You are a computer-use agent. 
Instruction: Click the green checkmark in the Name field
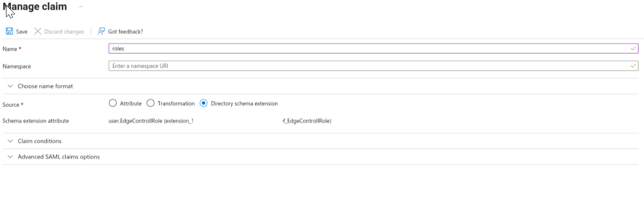[633, 49]
